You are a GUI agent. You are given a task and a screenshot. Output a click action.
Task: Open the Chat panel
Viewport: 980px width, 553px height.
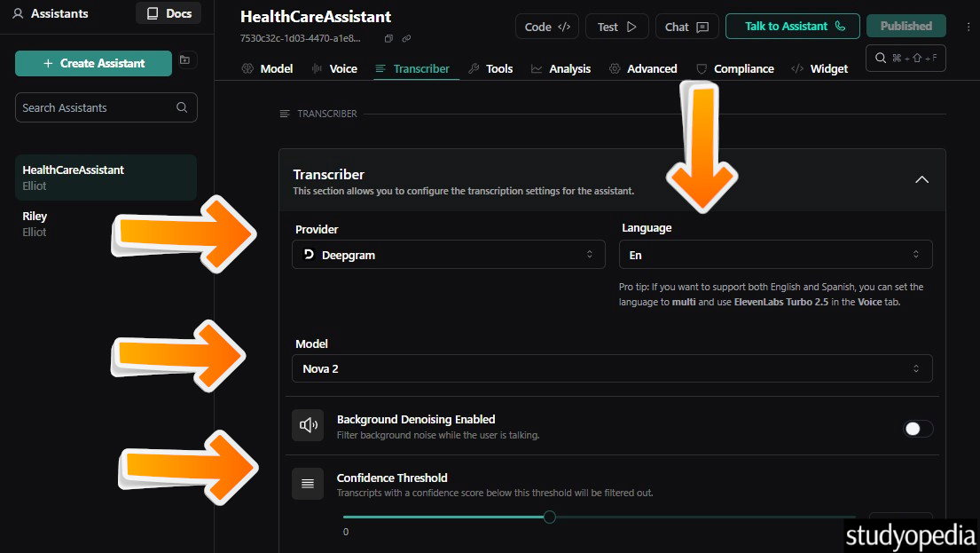pos(686,26)
